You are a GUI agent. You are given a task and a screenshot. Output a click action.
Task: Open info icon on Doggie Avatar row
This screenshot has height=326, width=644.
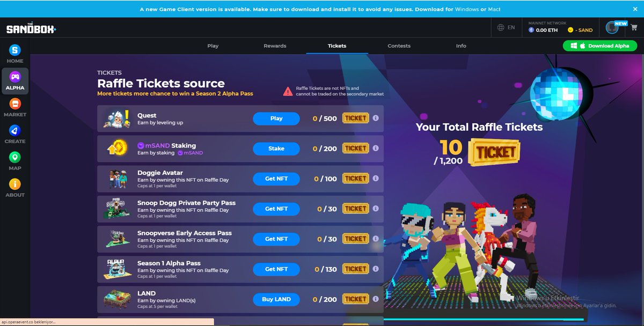376,178
